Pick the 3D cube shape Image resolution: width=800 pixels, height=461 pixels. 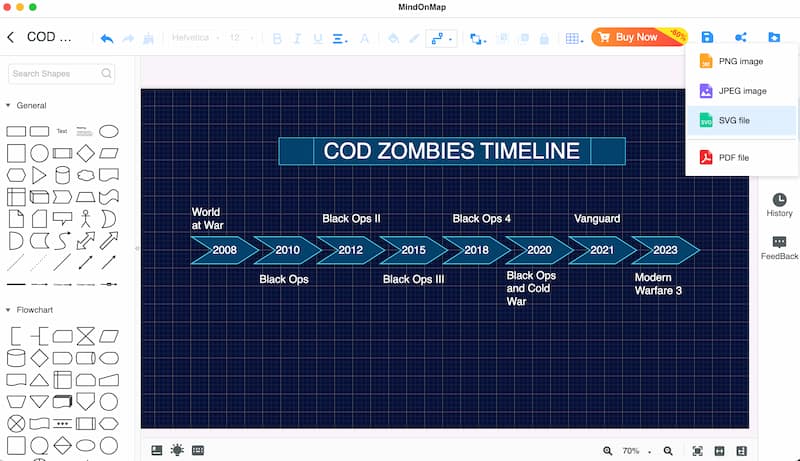pyautogui.click(x=39, y=197)
